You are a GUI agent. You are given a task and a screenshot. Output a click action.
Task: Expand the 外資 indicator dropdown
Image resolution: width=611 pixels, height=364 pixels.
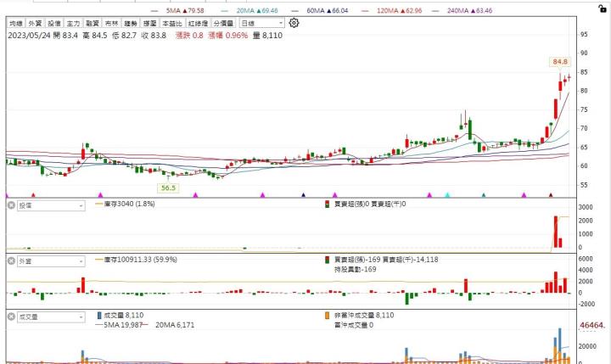pyautogui.click(x=81, y=260)
